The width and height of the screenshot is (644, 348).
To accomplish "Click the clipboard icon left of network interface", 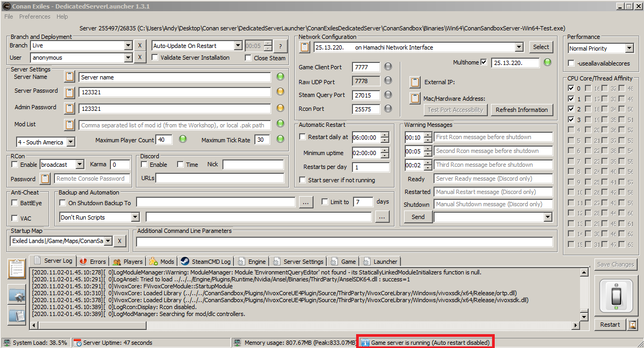I will [x=304, y=47].
